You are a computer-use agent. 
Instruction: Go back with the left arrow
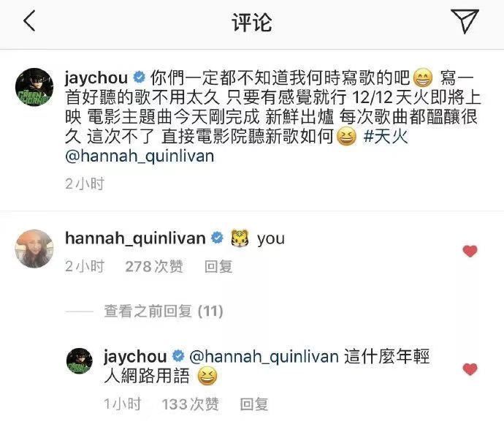(x=29, y=21)
